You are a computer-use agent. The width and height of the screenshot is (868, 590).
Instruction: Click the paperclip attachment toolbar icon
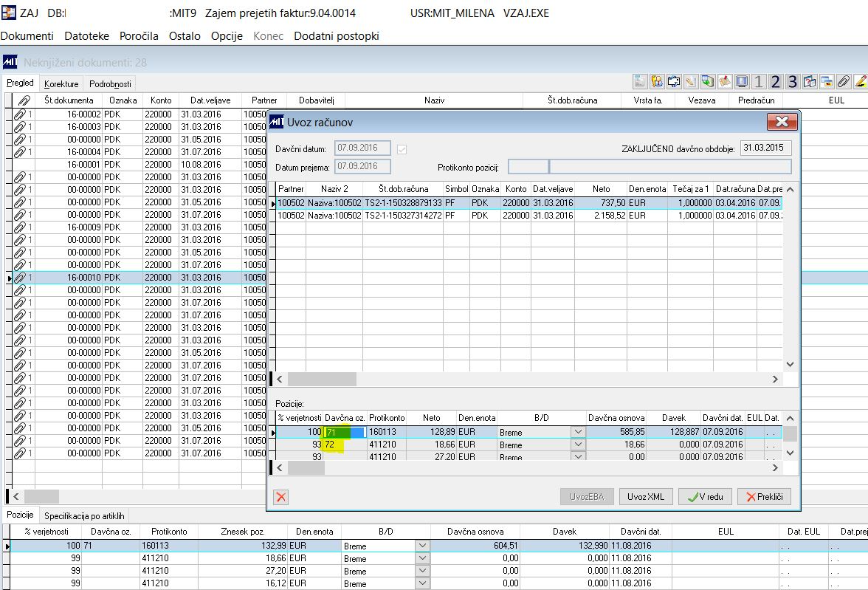click(842, 81)
